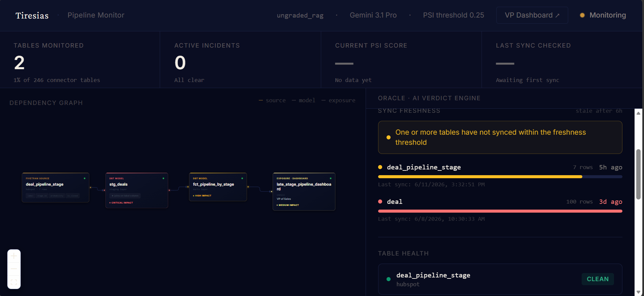644x296 pixels.
Task: Click the 'stale after 6h' label
Action: 599,111
